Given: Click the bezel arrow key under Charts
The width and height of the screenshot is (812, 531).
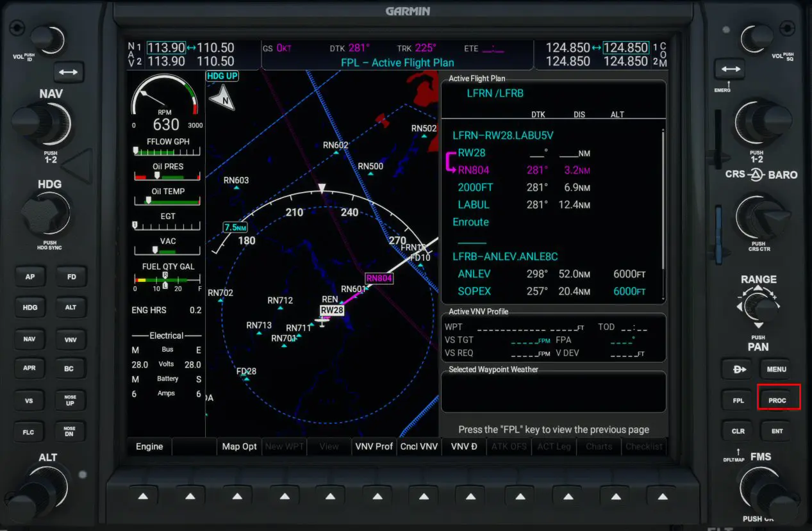Looking at the screenshot, I should pos(615,496).
